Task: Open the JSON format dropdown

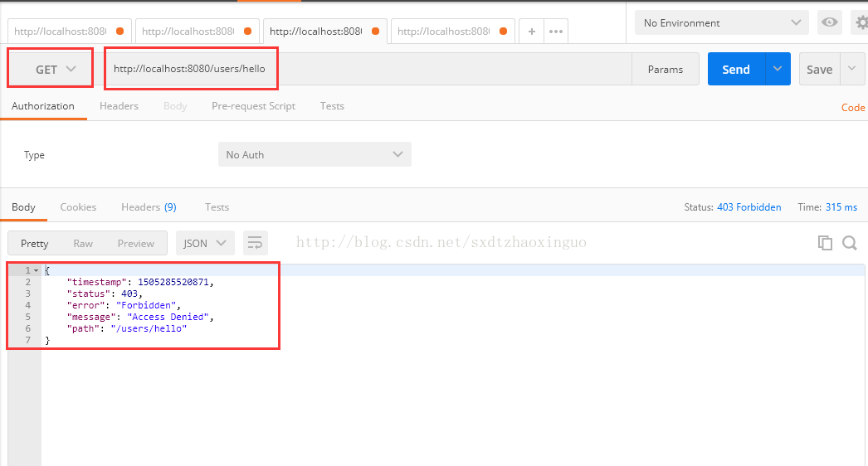Action: click(205, 243)
